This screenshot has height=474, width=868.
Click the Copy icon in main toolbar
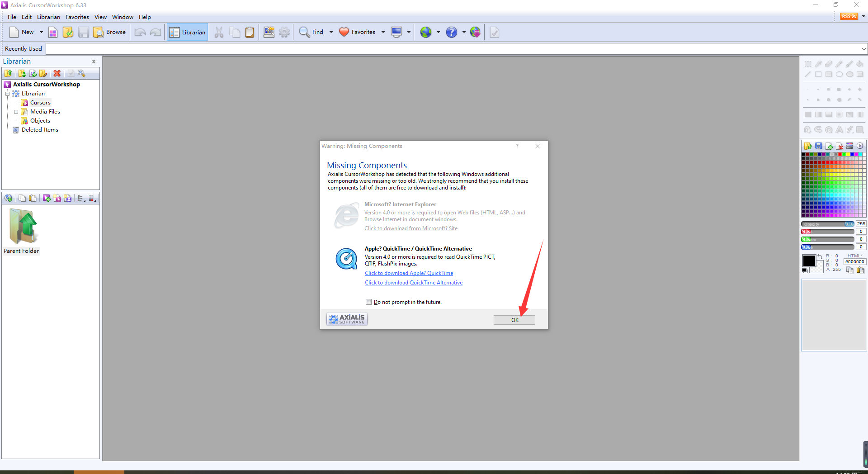tap(235, 32)
